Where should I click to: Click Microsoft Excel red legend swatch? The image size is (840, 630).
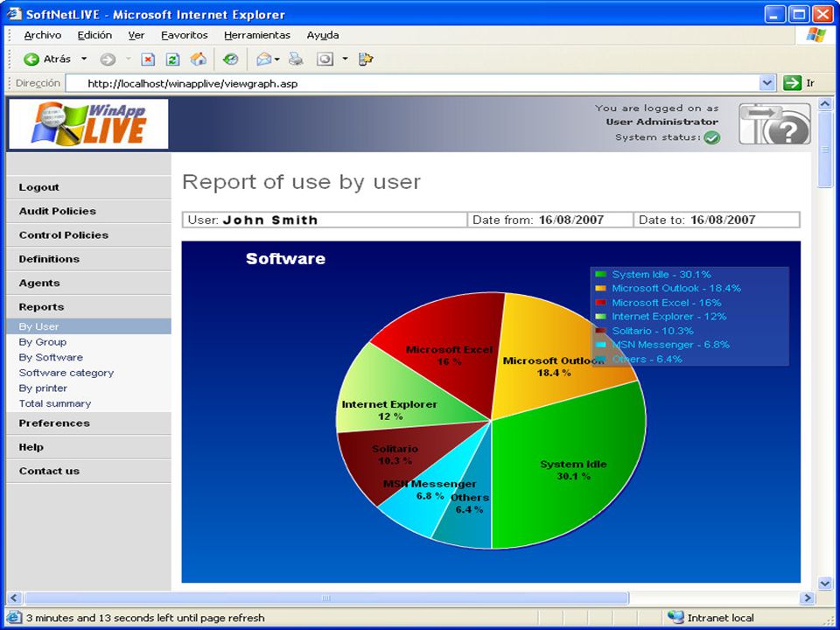(x=600, y=302)
